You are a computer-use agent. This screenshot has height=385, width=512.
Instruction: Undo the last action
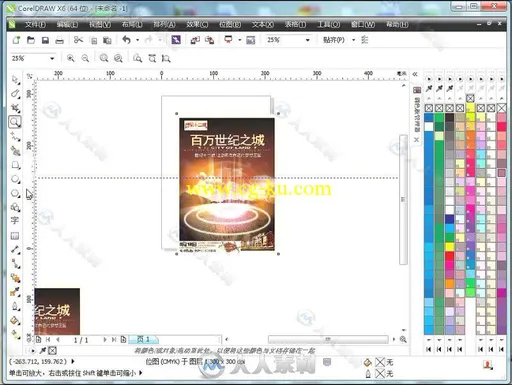pos(126,40)
